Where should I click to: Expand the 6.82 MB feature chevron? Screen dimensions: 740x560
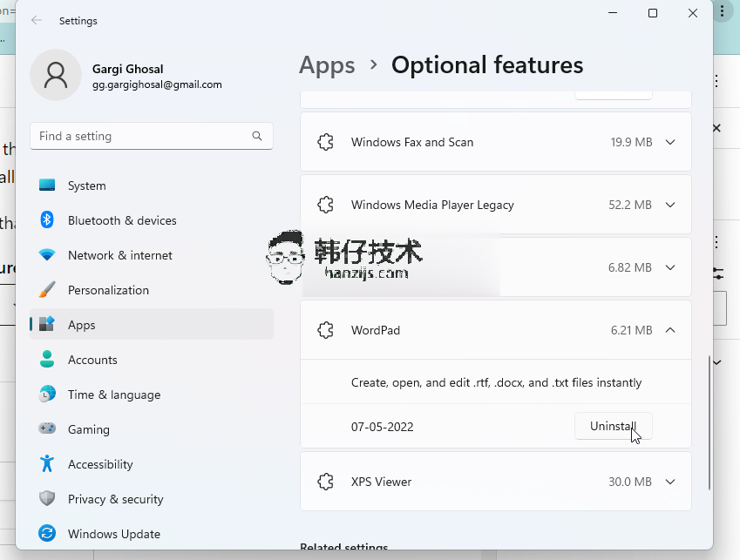pos(670,267)
